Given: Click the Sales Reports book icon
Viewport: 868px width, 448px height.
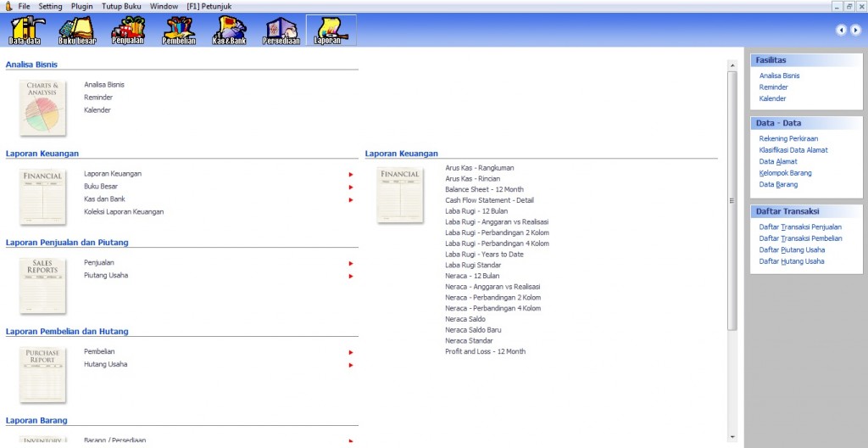Looking at the screenshot, I should coord(42,286).
